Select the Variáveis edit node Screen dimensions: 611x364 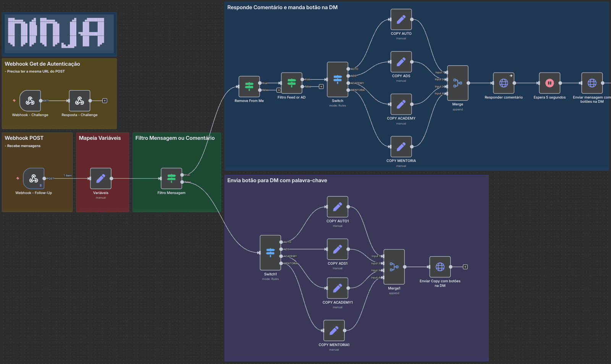point(101,178)
